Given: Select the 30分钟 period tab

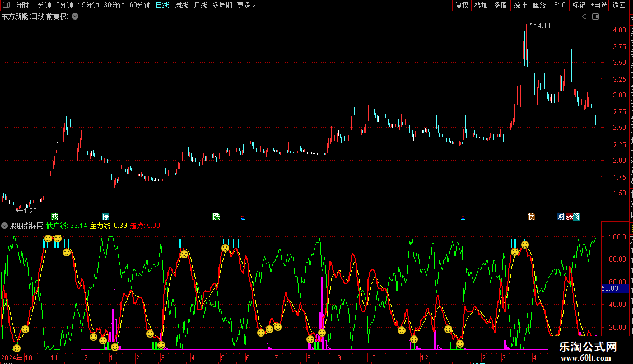Looking at the screenshot, I should click(x=114, y=5).
